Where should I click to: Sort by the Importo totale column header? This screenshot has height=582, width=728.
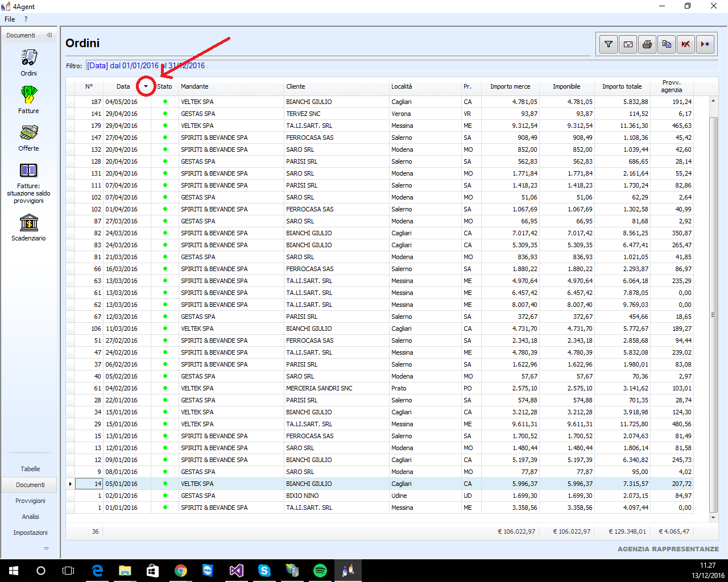(622, 86)
